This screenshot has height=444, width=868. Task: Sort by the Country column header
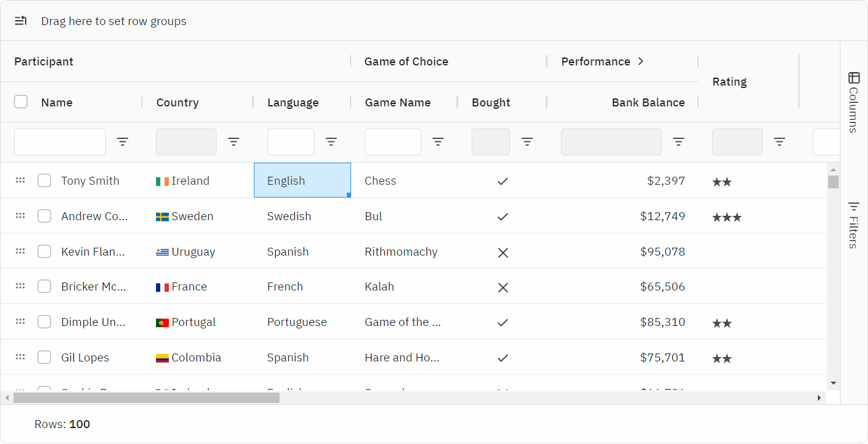coord(177,103)
